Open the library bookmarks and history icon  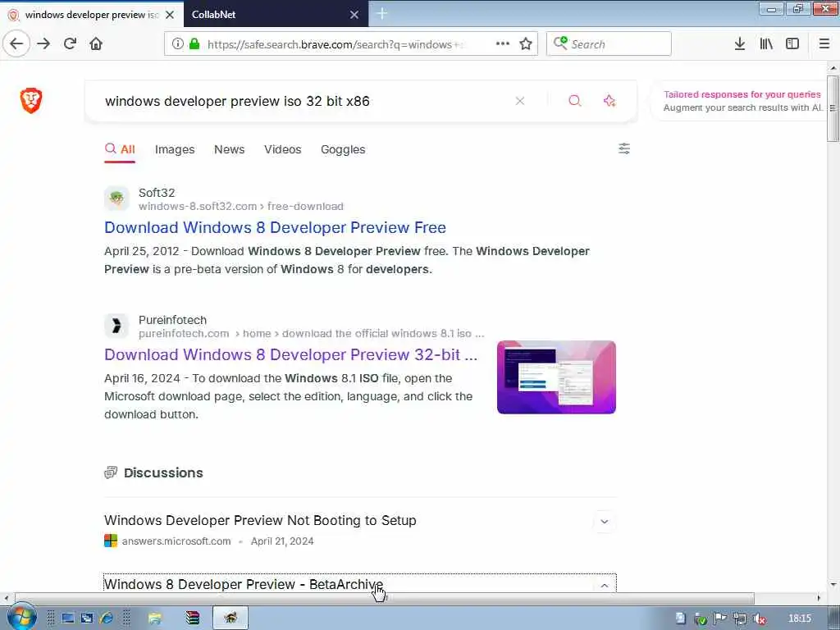click(766, 43)
